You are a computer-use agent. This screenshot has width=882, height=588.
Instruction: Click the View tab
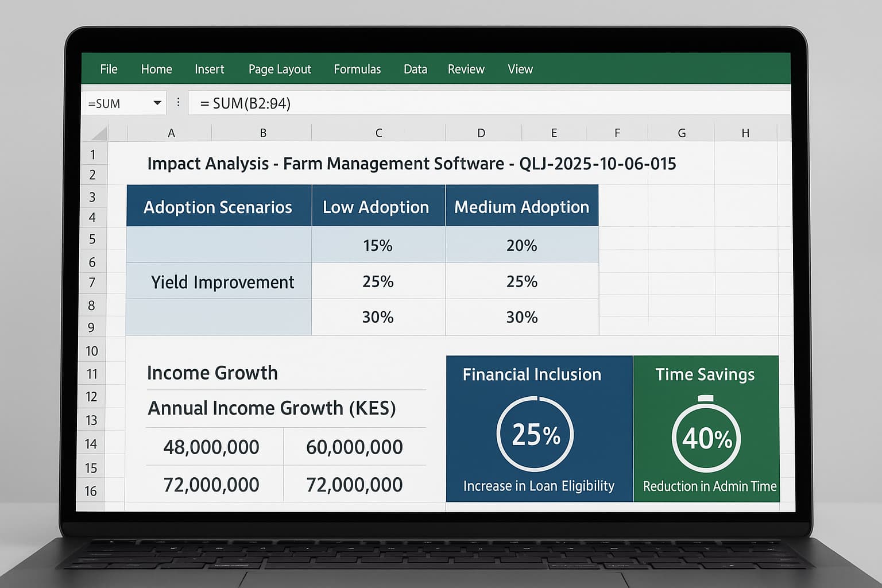point(520,69)
